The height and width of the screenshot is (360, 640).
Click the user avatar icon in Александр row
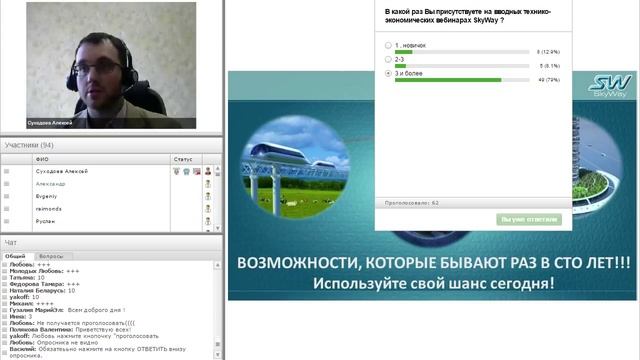click(208, 184)
